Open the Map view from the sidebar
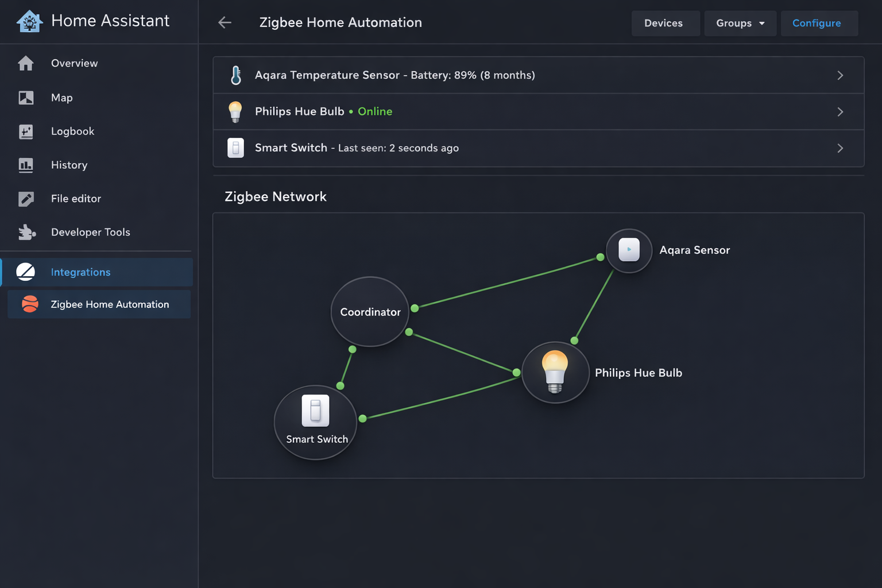882x588 pixels. point(61,98)
